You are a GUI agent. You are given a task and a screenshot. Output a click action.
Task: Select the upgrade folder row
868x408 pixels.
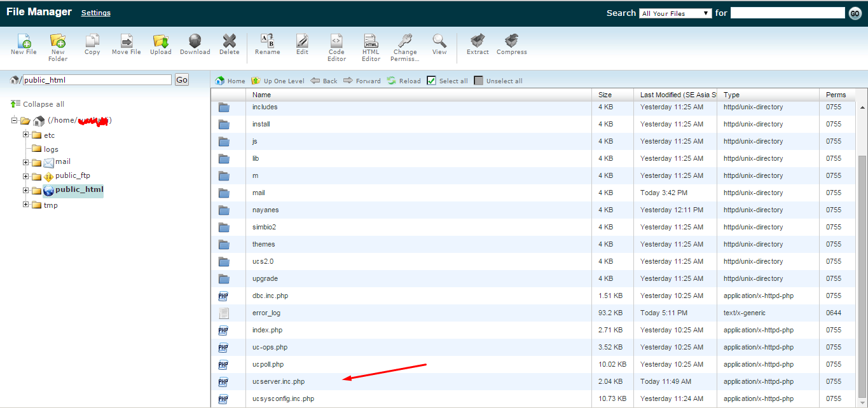tap(534, 278)
